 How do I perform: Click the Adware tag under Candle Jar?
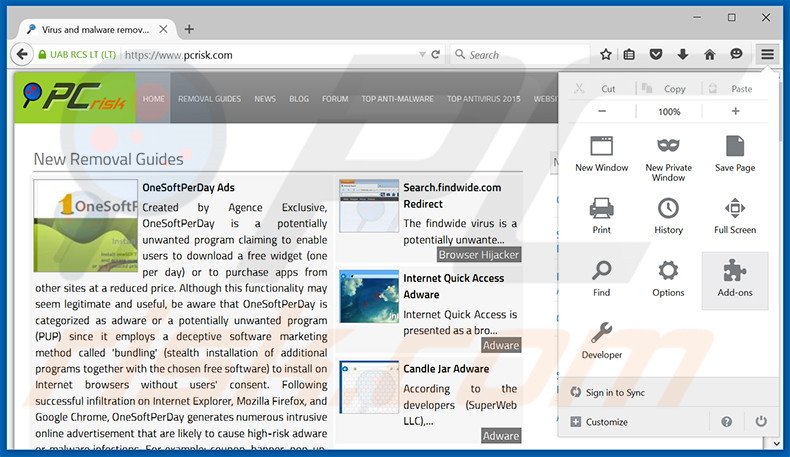pyautogui.click(x=501, y=436)
